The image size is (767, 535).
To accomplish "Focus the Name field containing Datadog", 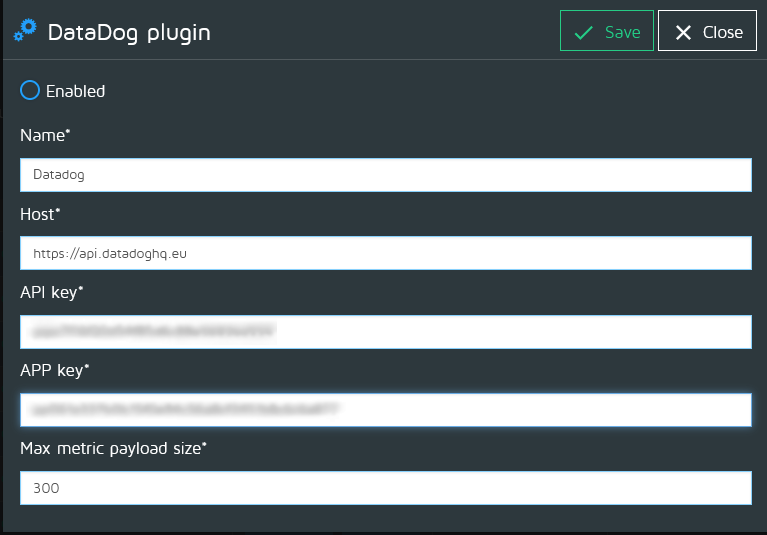I will coord(385,174).
